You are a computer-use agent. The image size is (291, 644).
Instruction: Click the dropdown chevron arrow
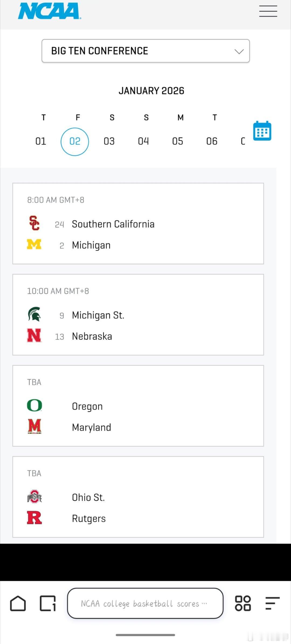tap(239, 51)
